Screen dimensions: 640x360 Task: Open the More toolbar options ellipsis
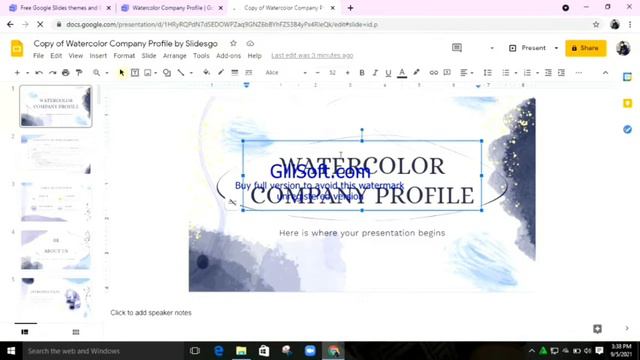tap(579, 73)
